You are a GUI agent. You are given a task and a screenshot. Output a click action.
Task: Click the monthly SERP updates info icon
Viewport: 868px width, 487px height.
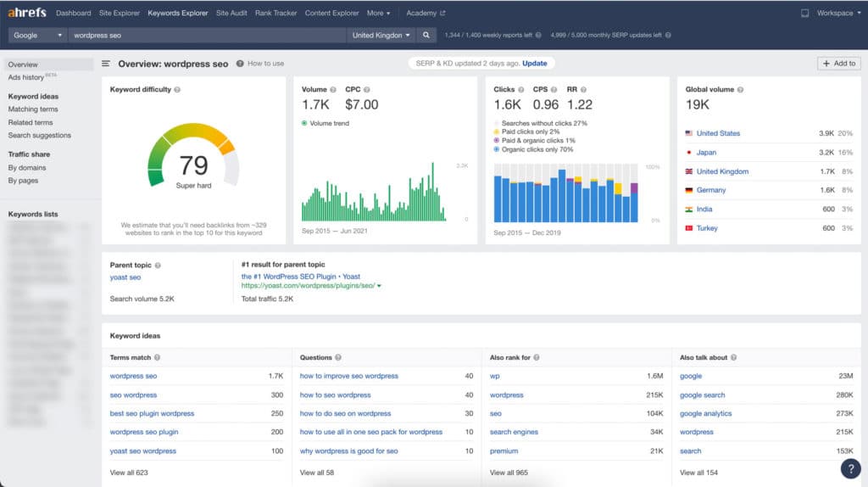click(668, 36)
